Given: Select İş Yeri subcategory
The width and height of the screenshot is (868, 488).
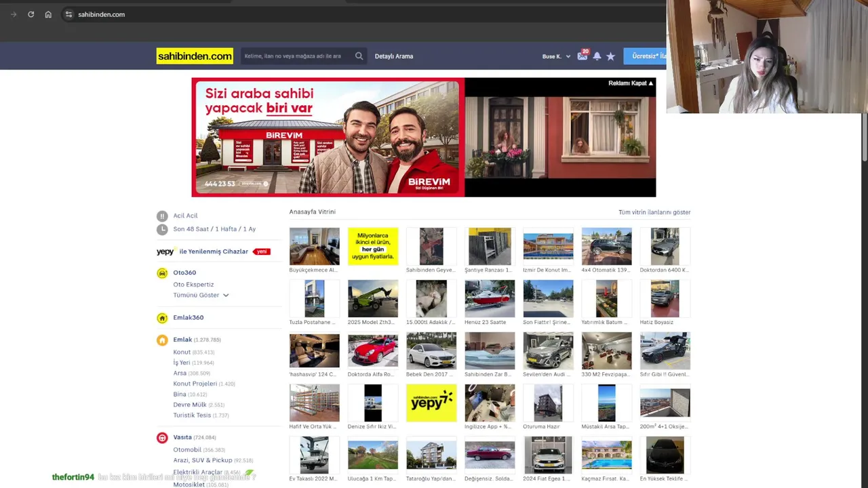Looking at the screenshot, I should (181, 363).
